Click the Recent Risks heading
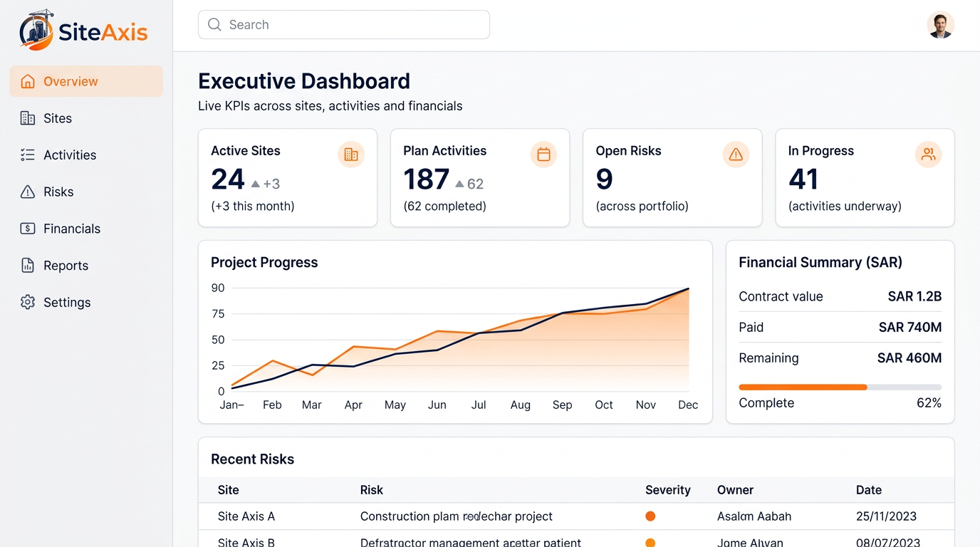This screenshot has width=980, height=547. 252,459
